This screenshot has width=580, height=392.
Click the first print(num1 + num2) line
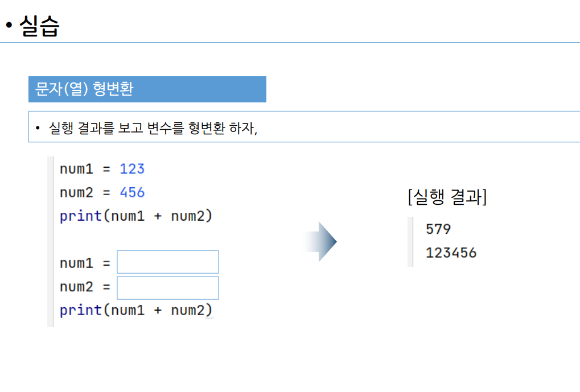pos(136,216)
